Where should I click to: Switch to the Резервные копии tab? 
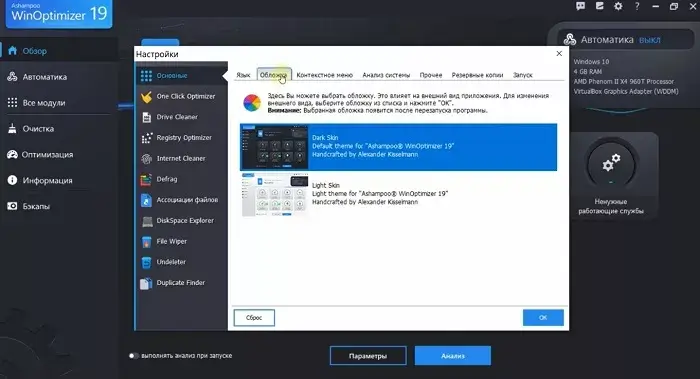[477, 75]
